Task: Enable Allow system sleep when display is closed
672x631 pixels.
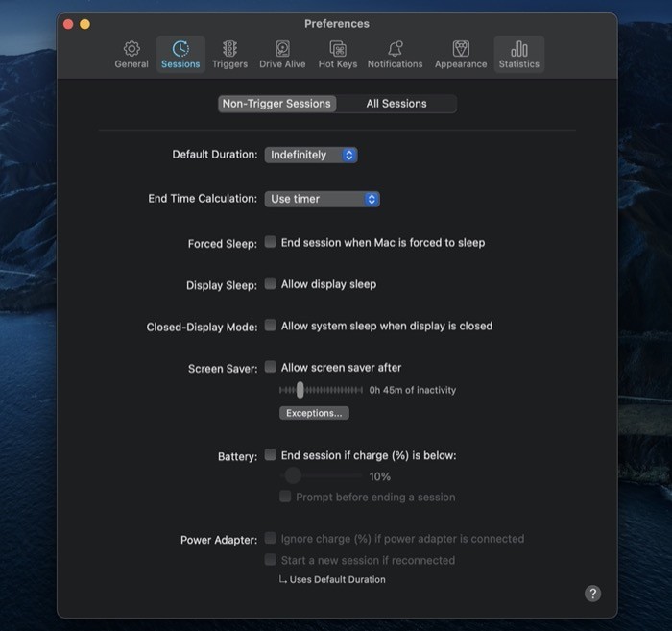Action: tap(270, 325)
